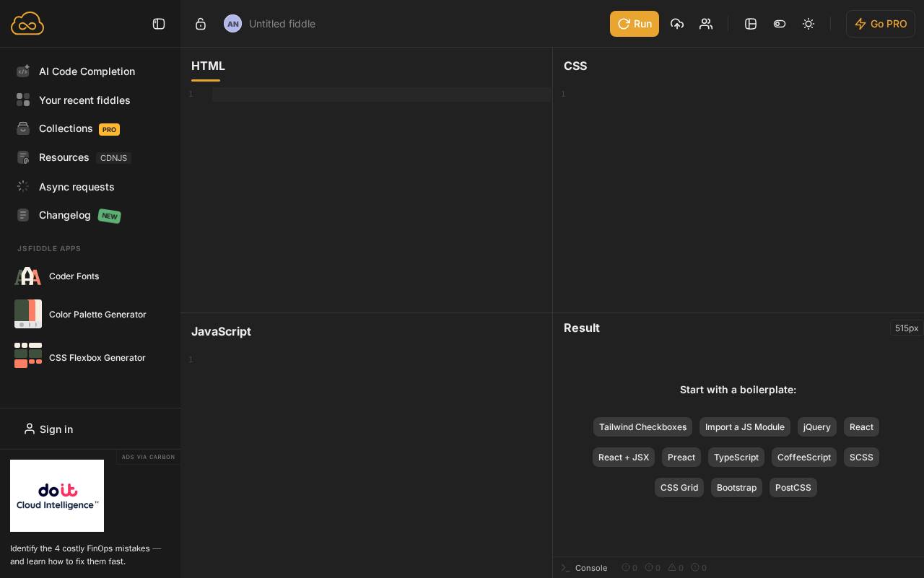Expand the Async requests section
This screenshot has height=578, width=924.
click(x=77, y=187)
